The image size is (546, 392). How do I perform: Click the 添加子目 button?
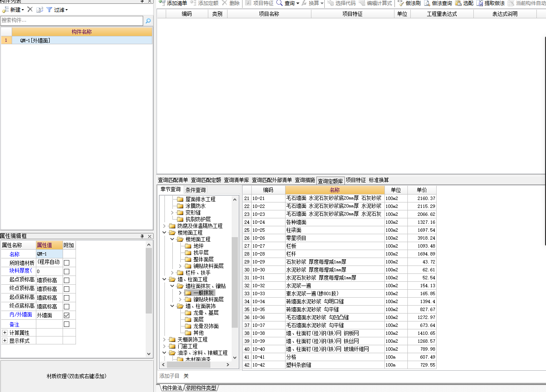coord(169,376)
